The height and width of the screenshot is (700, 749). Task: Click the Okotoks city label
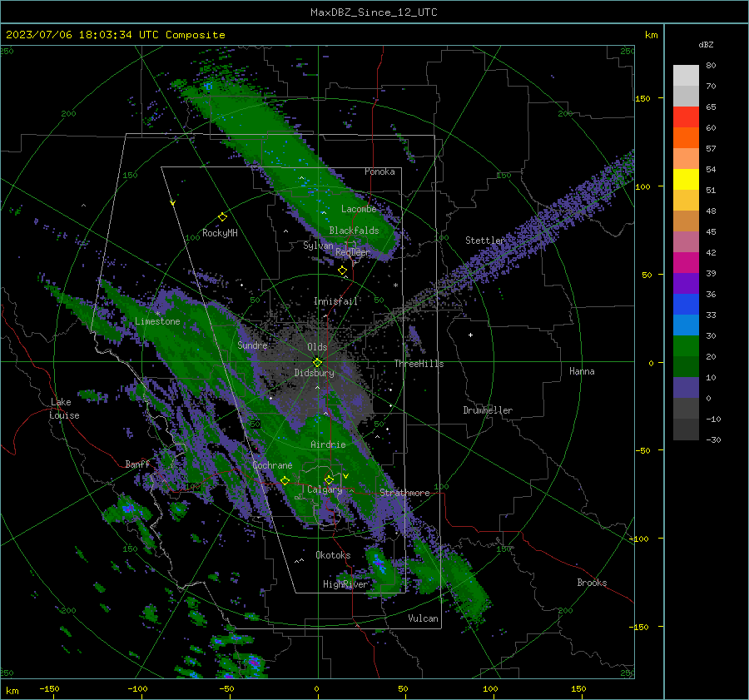point(333,555)
